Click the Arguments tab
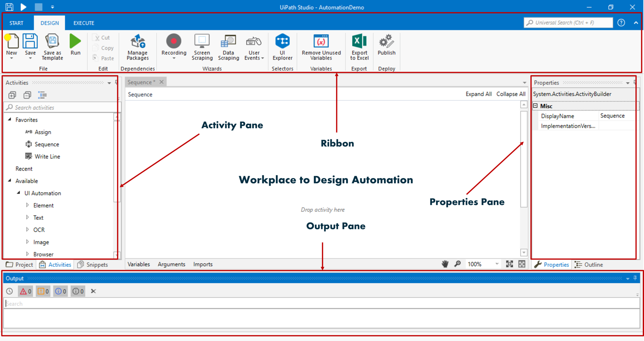The height and width of the screenshot is (341, 644). 170,264
